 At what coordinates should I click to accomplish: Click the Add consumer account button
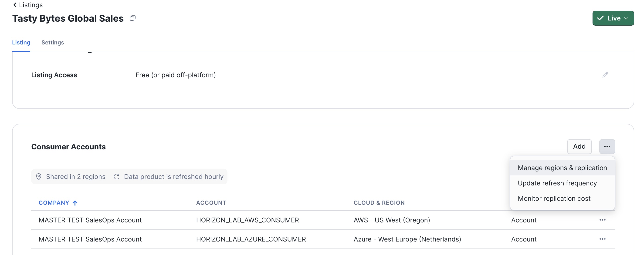coord(579,146)
